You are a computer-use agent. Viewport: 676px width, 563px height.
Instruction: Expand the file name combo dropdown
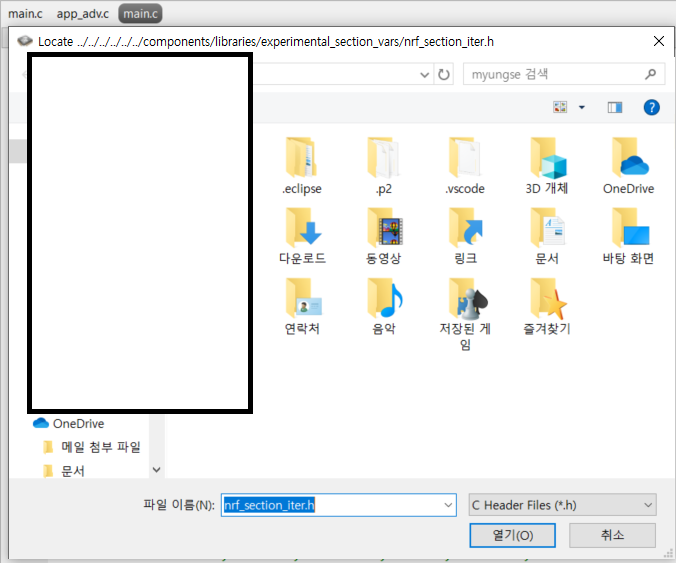point(448,505)
